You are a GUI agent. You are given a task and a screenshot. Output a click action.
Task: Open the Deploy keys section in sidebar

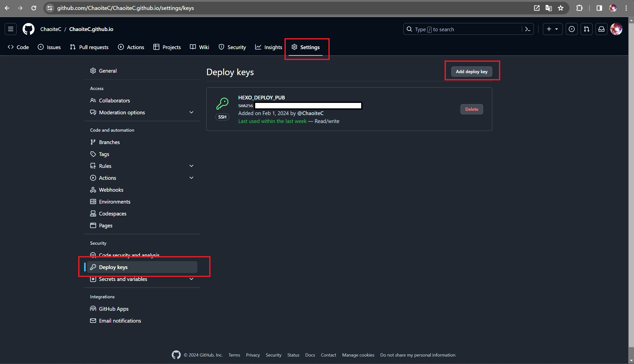tap(113, 267)
